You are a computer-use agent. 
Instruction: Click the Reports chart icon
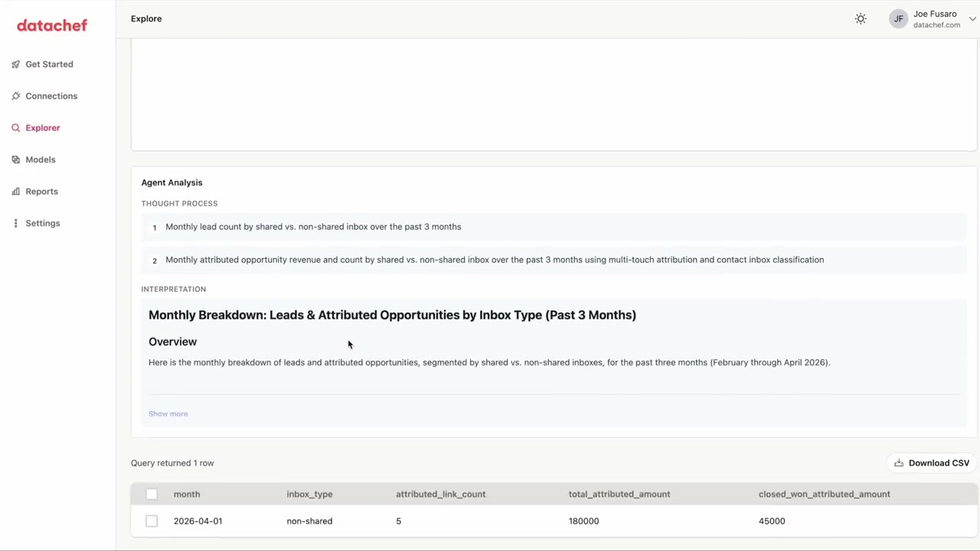coord(15,191)
